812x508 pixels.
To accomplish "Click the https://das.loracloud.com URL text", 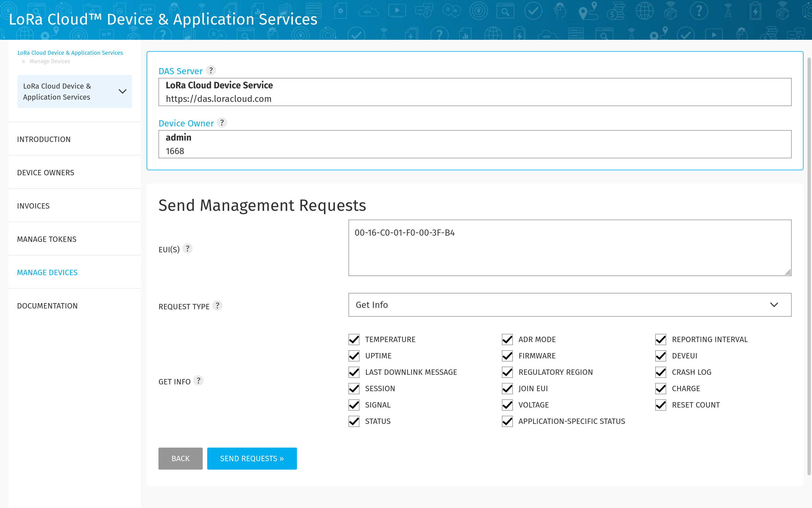I will tap(219, 99).
